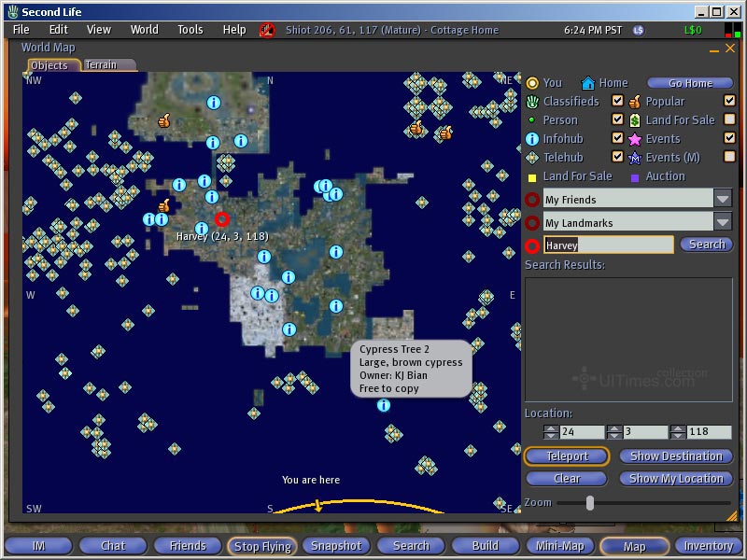
Task: Enable the Land For Sale checkbox
Action: [x=729, y=119]
